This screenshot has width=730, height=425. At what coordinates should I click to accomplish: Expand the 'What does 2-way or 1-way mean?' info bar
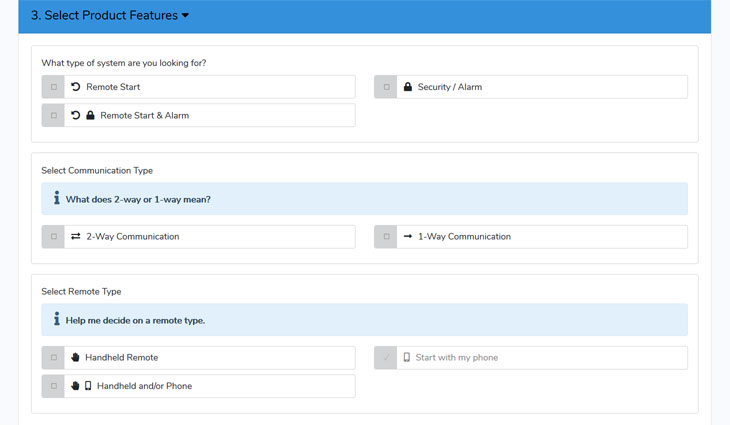click(365, 199)
